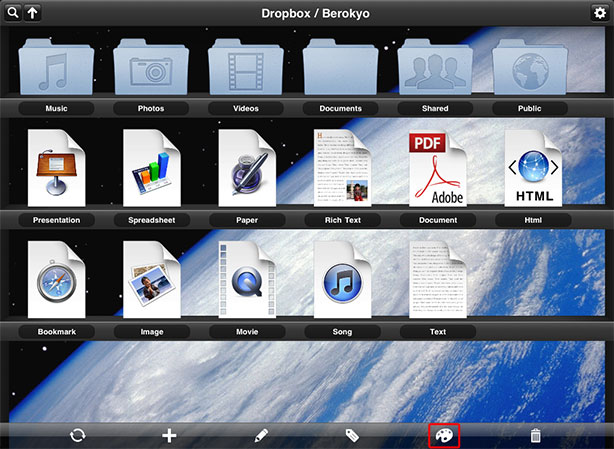This screenshot has width=614, height=449.
Task: Select the Music label
Action: point(56,108)
